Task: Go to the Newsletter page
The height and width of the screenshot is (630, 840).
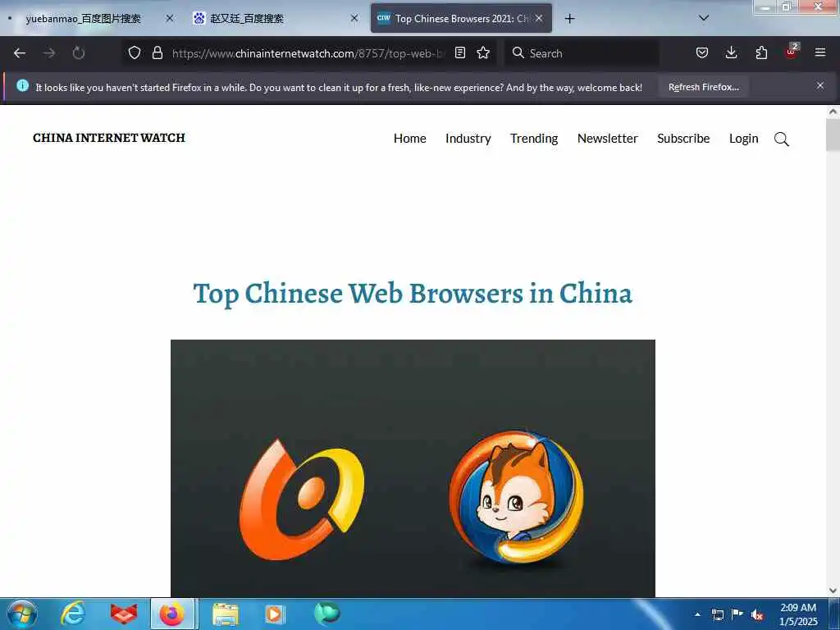Action: click(x=608, y=139)
